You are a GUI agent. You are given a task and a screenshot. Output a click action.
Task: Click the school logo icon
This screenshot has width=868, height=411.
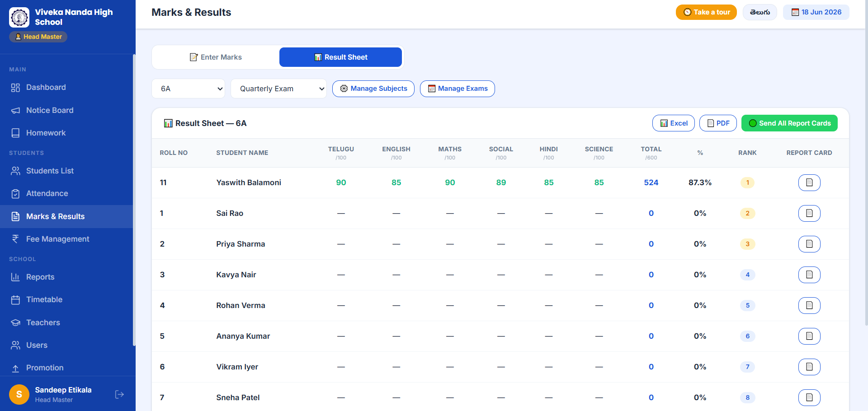[x=19, y=17]
